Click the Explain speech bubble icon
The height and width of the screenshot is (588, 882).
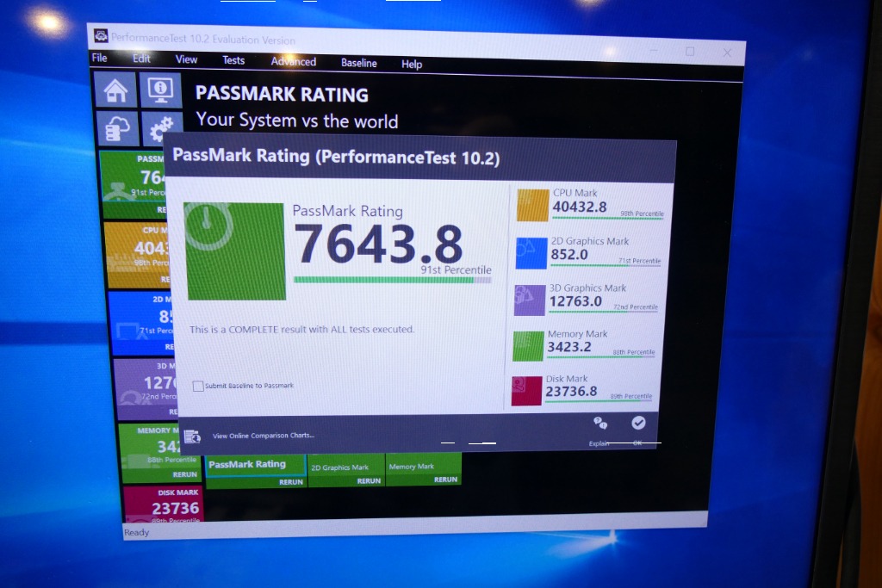(600, 423)
